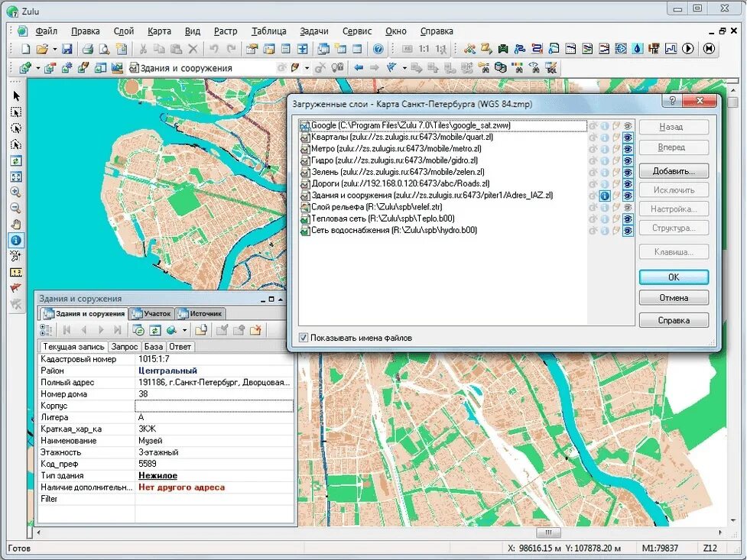Click the M1:79837 scale in status bar
747x560 pixels.
coord(660,548)
